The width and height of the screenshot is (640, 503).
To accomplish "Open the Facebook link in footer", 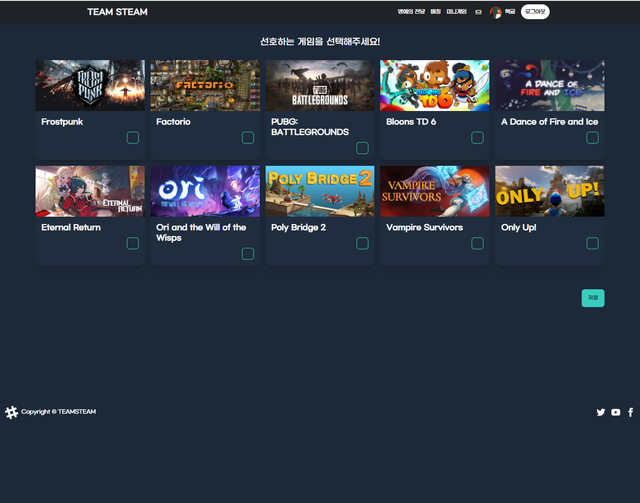I will click(x=631, y=412).
